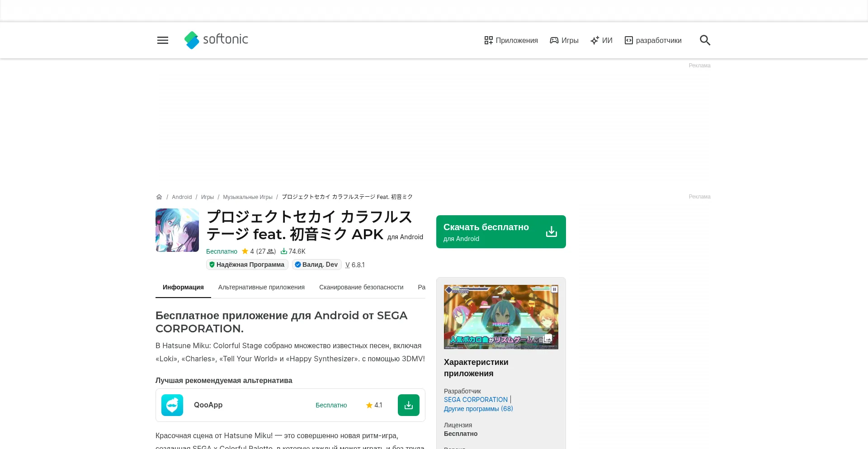Click the Бесплатно license value
The width and height of the screenshot is (868, 449).
[461, 434]
